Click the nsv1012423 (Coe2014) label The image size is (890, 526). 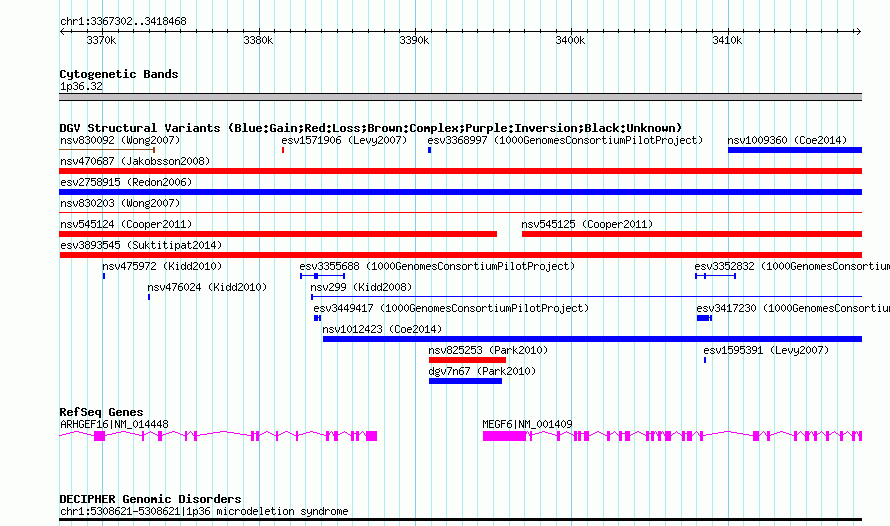tap(382, 329)
